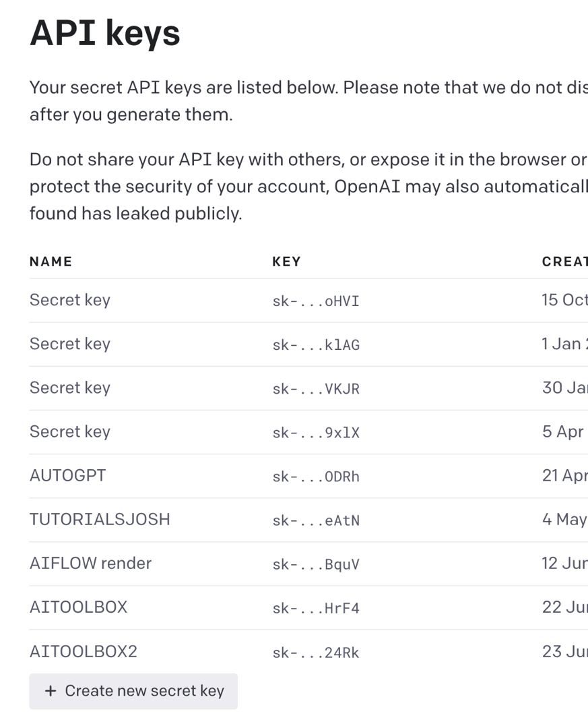Click the API keys page heading
The height and width of the screenshot is (728, 588).
point(105,34)
